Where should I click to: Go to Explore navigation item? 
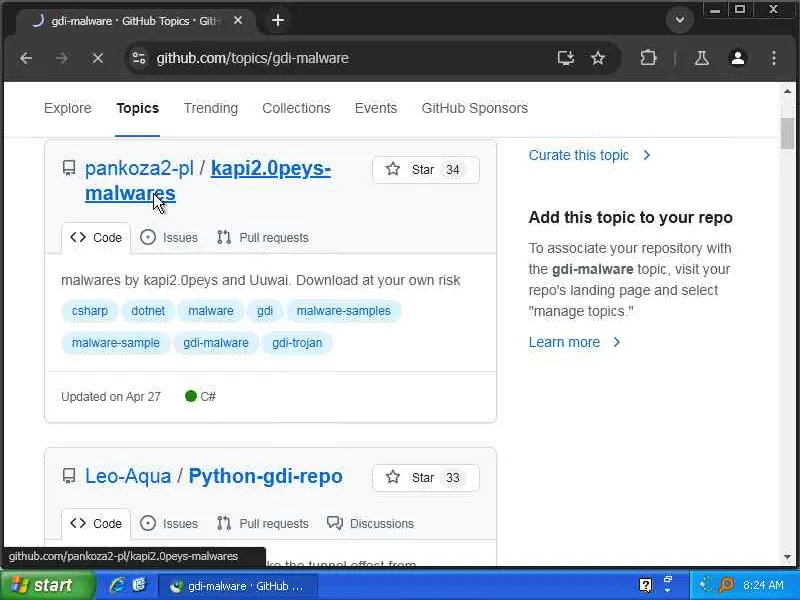click(68, 108)
